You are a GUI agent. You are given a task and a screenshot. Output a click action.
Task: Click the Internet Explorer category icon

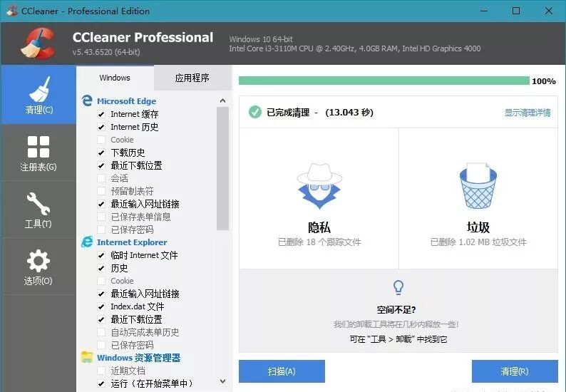pos(87,242)
